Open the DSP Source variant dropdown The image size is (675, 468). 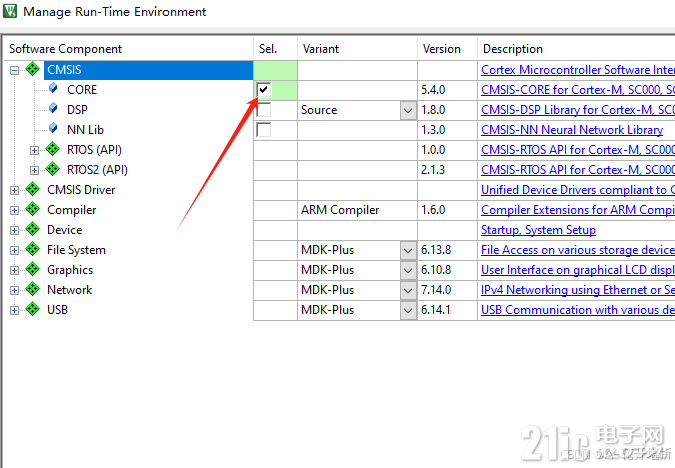click(x=408, y=110)
